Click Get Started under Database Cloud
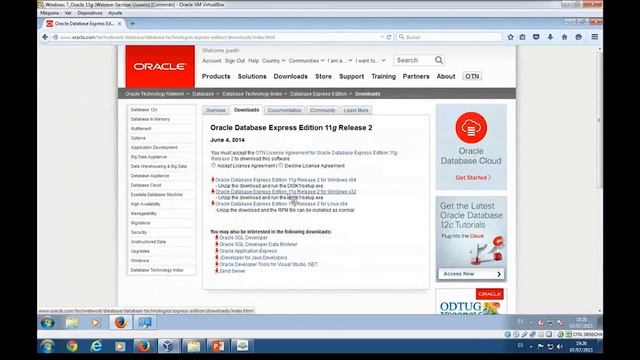The height and width of the screenshot is (360, 640). click(x=473, y=178)
